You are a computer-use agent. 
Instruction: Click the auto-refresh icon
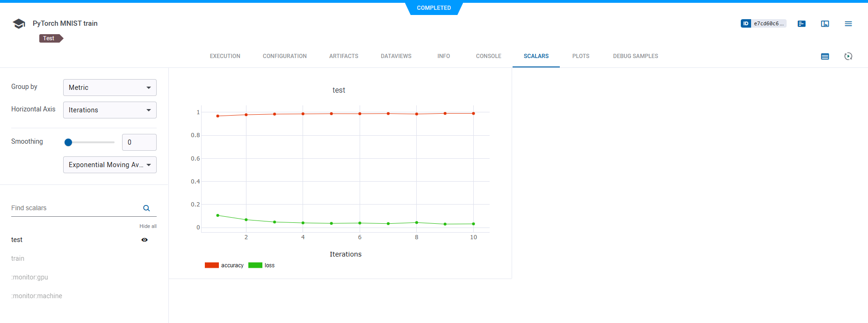tap(848, 57)
